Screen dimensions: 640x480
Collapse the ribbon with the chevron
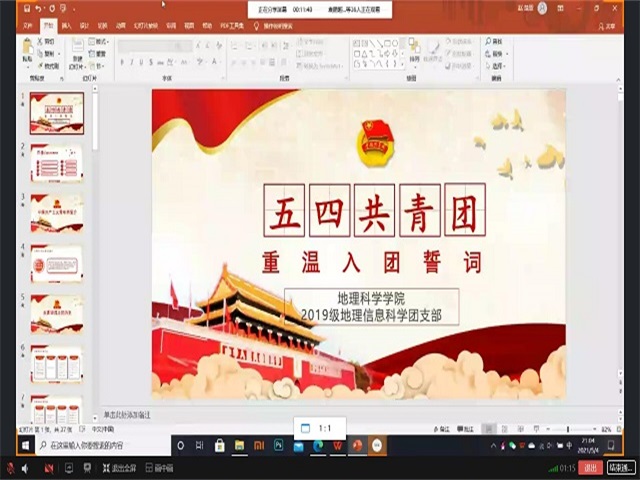(x=619, y=79)
